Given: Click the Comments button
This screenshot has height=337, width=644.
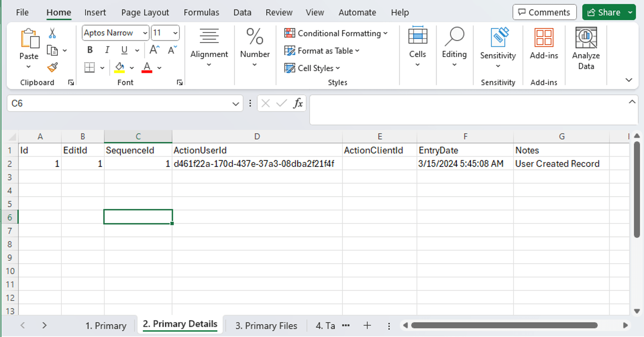Looking at the screenshot, I should 544,12.
